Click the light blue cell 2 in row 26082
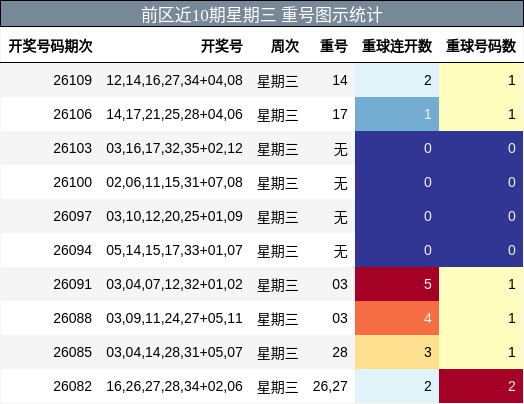The width and height of the screenshot is (524, 404). click(397, 386)
